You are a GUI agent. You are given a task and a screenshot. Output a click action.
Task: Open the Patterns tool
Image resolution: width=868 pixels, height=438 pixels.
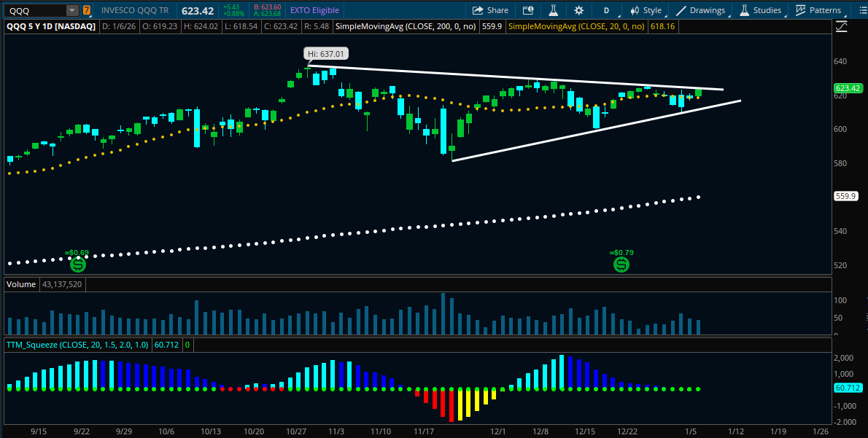[821, 10]
